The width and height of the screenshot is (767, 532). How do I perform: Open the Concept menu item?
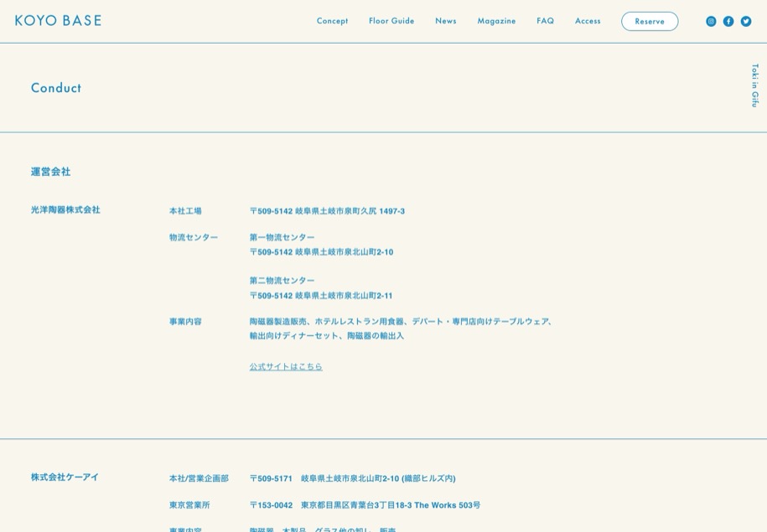point(332,21)
